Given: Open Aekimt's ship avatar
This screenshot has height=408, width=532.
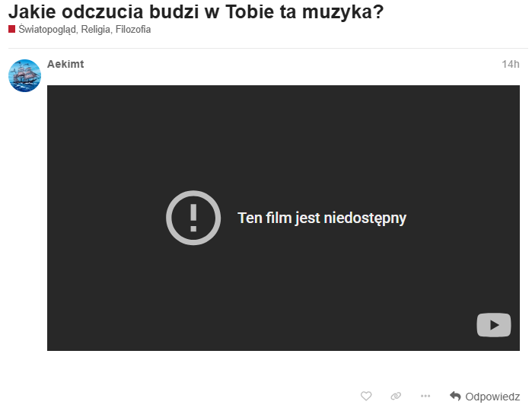Looking at the screenshot, I should click(x=25, y=75).
